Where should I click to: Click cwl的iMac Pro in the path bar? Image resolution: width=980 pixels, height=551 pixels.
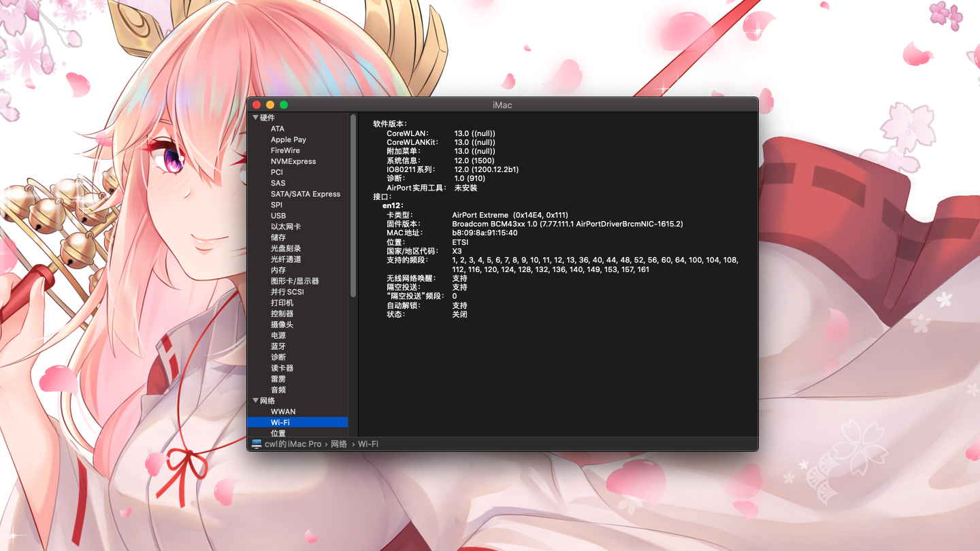(293, 444)
